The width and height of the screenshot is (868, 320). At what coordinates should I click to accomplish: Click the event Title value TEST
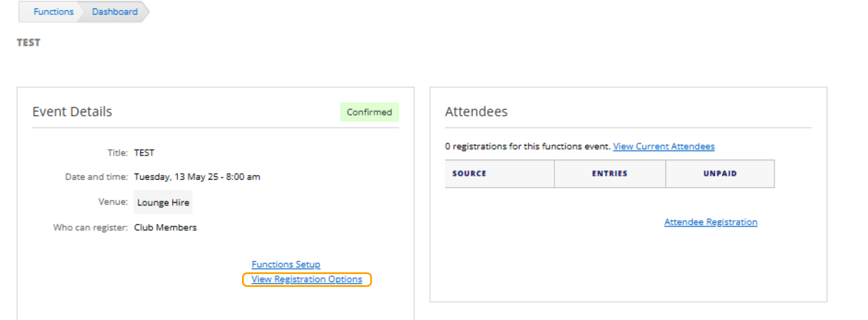pos(144,153)
